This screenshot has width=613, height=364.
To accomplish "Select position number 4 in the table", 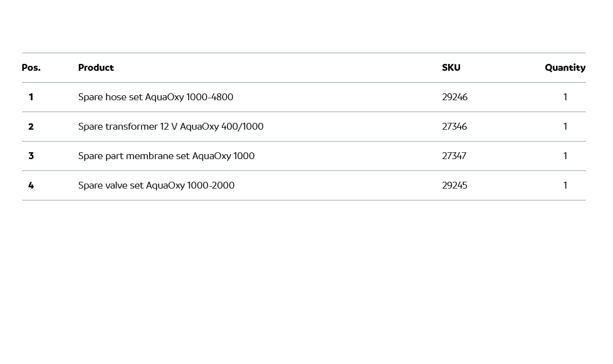I will click(31, 185).
